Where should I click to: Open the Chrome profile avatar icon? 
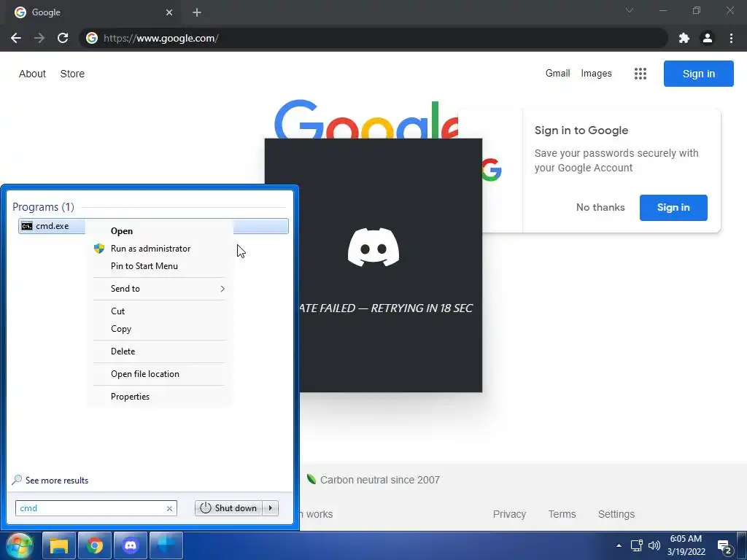click(708, 38)
